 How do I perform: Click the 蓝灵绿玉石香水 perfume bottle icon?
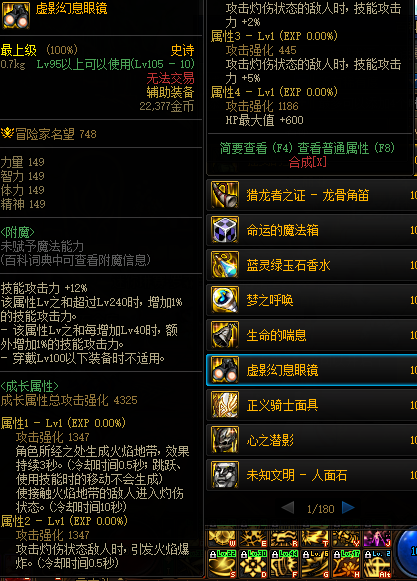(x=225, y=265)
